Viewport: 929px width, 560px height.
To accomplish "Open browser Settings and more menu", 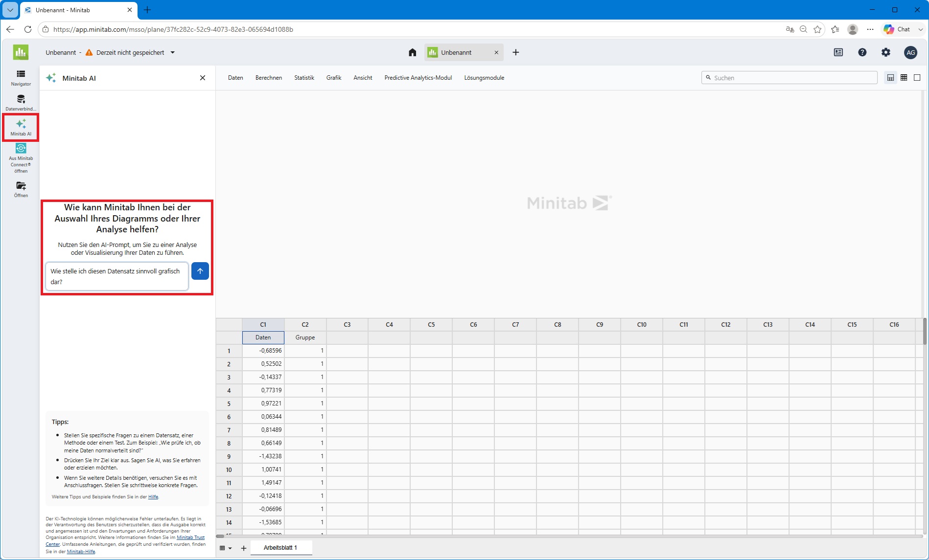I will [x=870, y=29].
